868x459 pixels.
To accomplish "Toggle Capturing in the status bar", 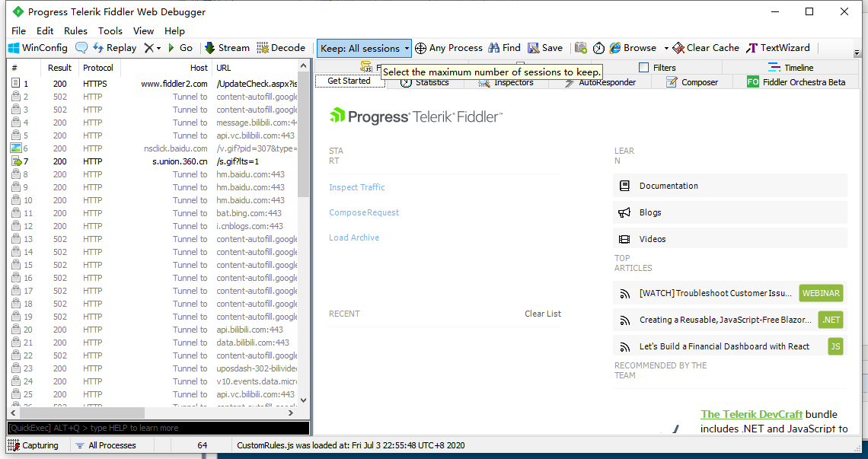I will pos(34,445).
